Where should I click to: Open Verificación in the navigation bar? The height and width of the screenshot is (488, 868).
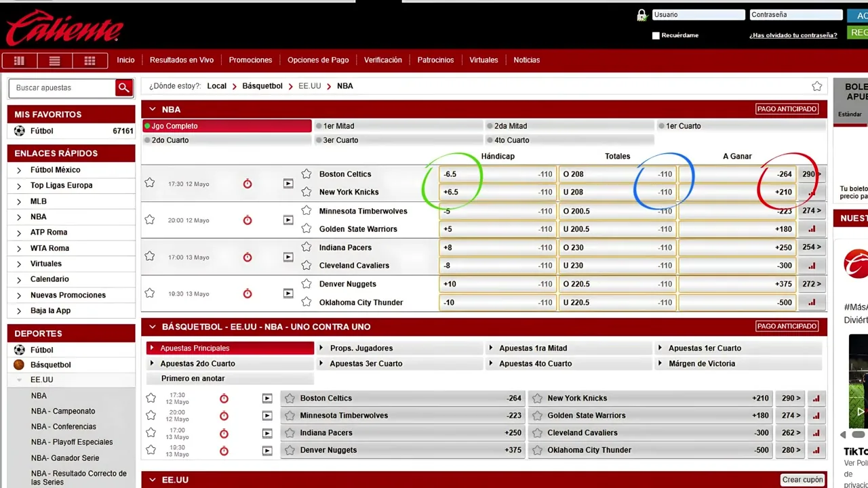click(x=383, y=60)
